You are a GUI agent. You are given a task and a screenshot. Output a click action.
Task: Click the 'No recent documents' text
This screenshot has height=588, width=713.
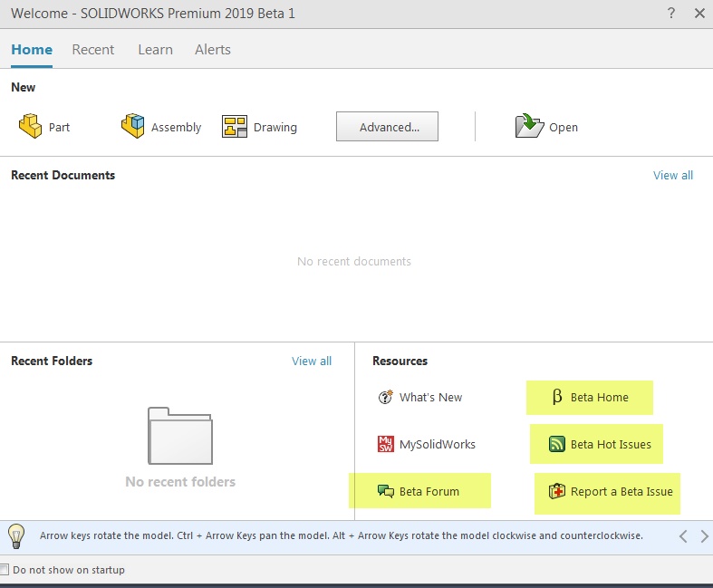click(353, 261)
